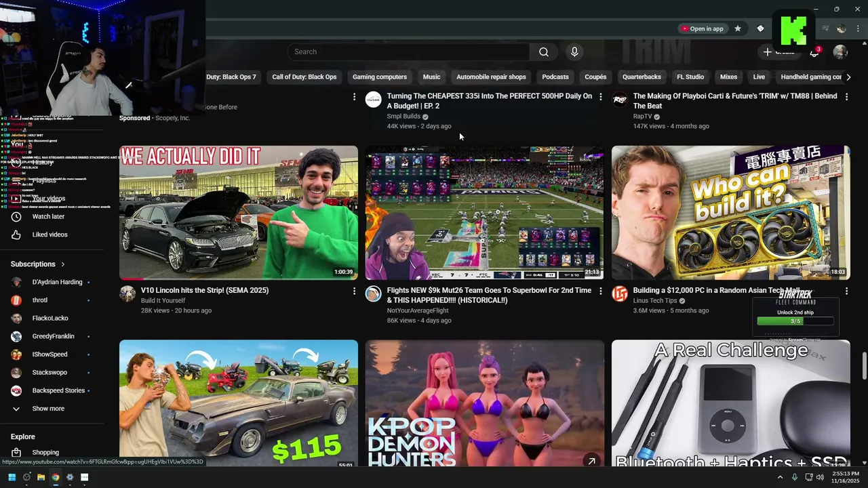
Task: Click the page vertical scrollbar thumb
Action: (x=864, y=366)
